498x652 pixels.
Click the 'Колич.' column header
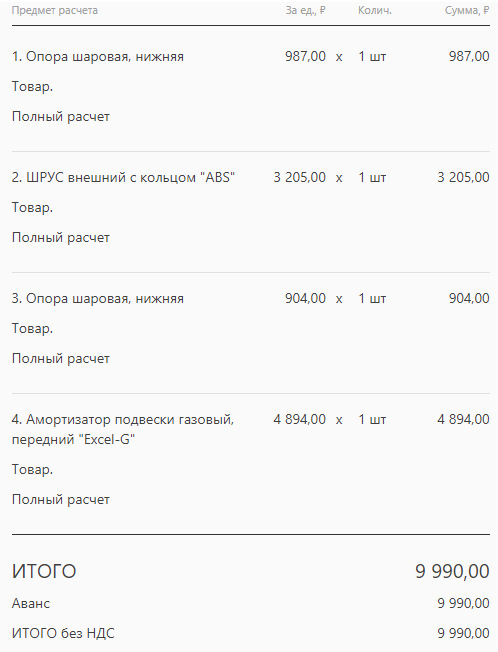click(375, 10)
